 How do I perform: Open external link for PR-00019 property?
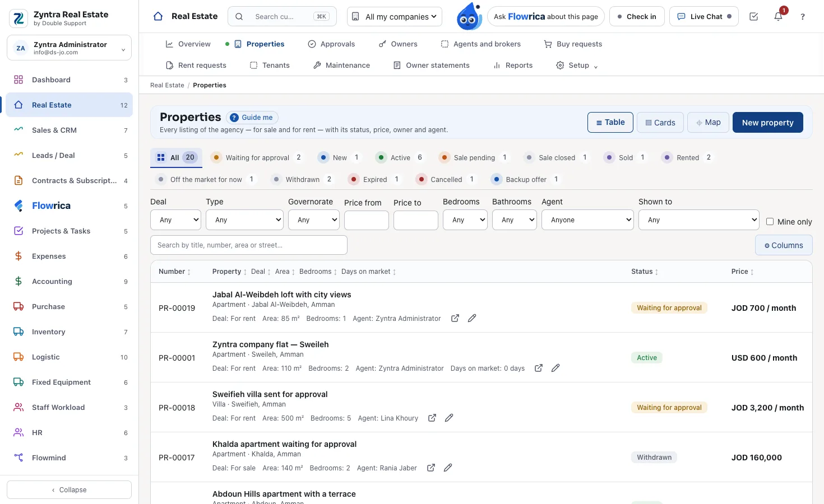point(455,318)
